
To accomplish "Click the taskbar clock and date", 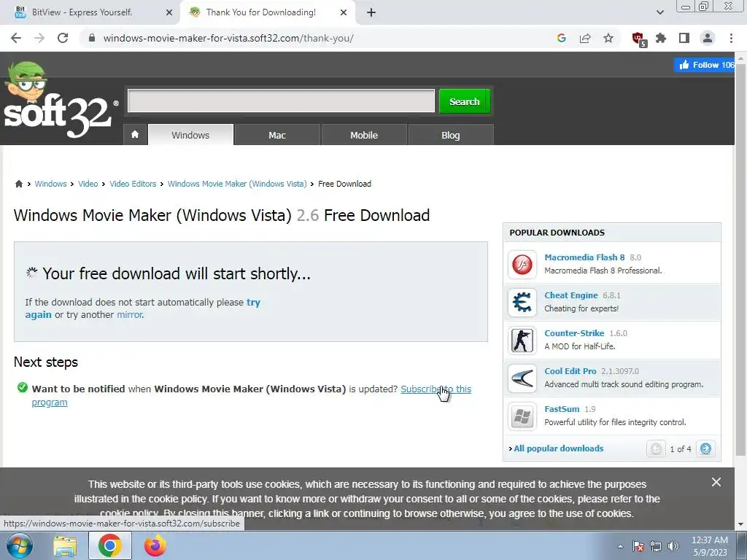I will point(710,546).
